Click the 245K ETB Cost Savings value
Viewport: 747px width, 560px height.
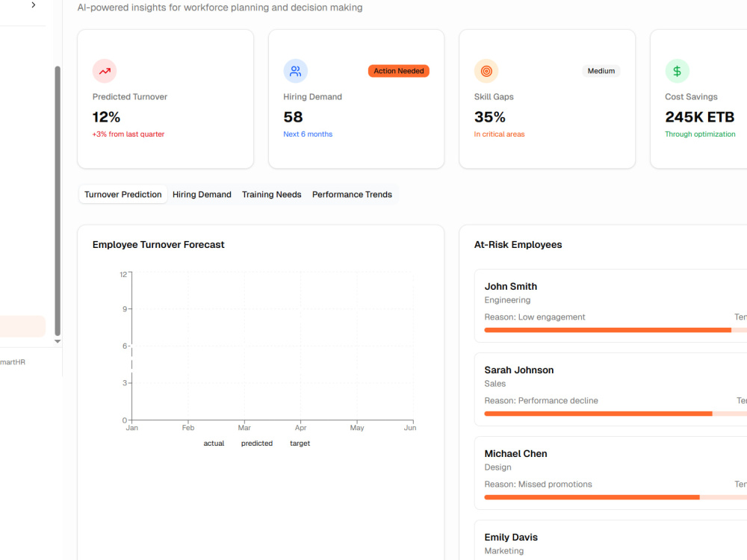click(x=700, y=117)
